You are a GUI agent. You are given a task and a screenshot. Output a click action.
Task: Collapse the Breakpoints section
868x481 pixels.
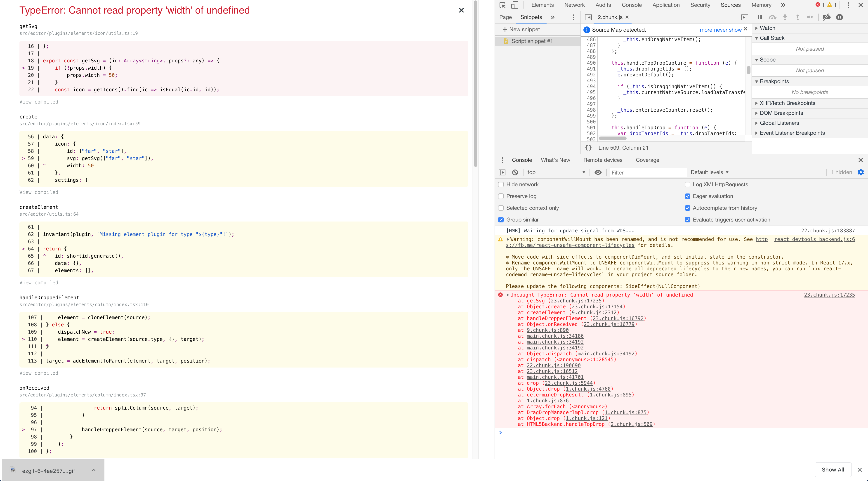pyautogui.click(x=810, y=82)
